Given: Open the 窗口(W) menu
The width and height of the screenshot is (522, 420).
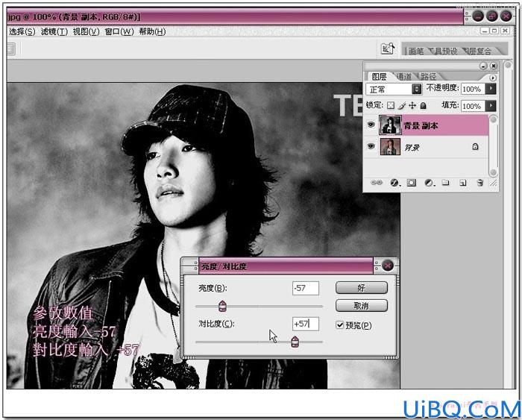Looking at the screenshot, I should click(x=119, y=31).
